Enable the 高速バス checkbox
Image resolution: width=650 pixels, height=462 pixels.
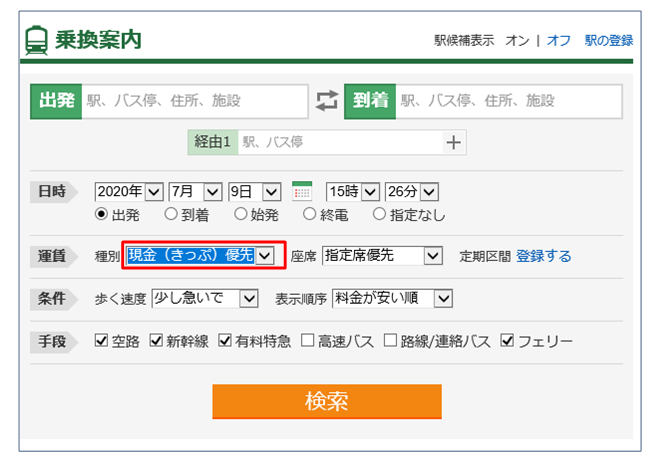tap(307, 340)
